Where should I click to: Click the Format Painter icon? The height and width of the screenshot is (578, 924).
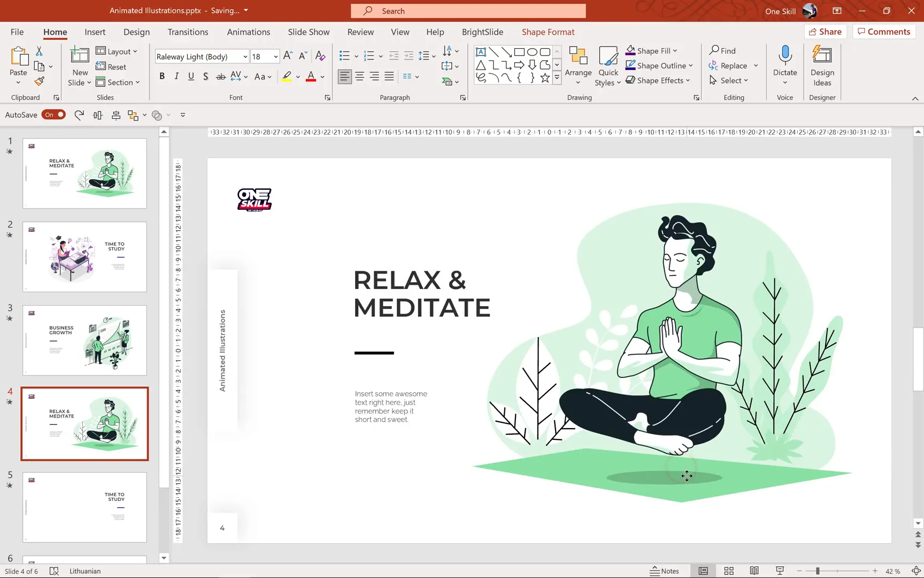pos(39,81)
